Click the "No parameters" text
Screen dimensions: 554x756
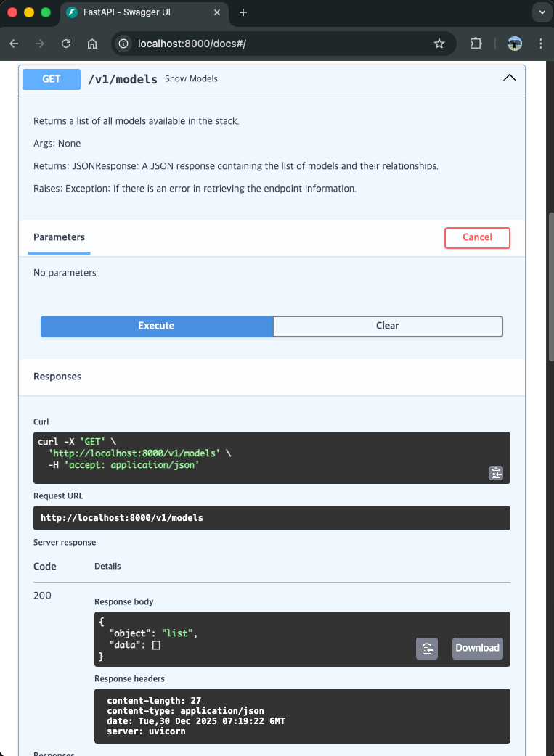tap(65, 273)
